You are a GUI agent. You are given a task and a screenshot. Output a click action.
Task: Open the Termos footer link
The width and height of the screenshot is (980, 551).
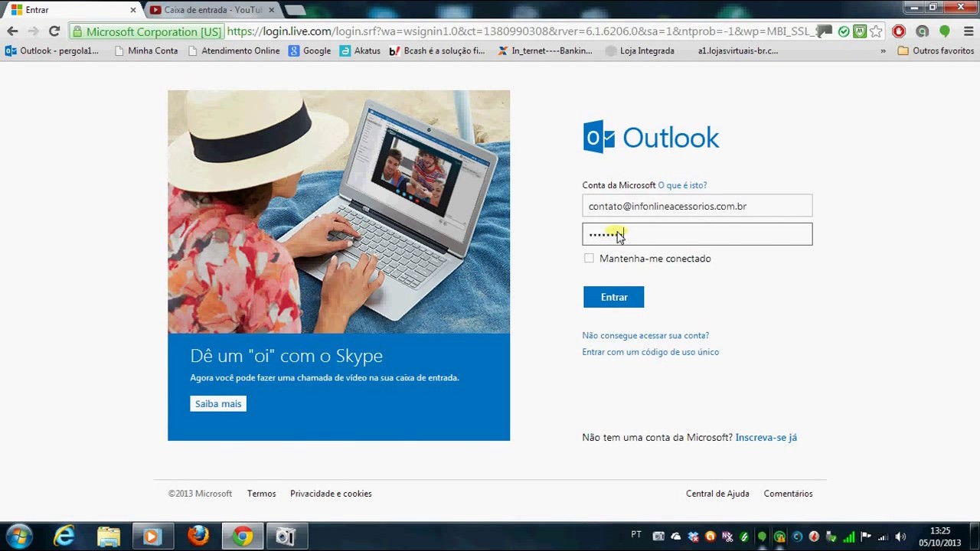click(261, 494)
